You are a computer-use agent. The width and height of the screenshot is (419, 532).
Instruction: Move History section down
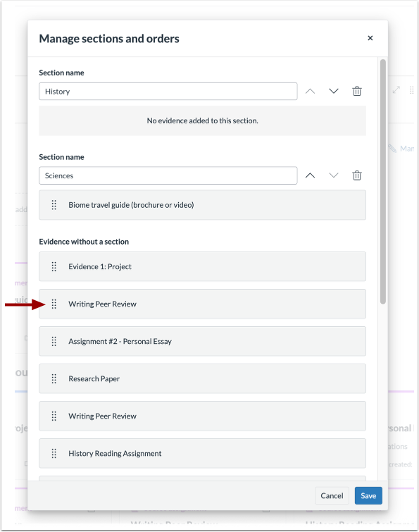pyautogui.click(x=334, y=92)
